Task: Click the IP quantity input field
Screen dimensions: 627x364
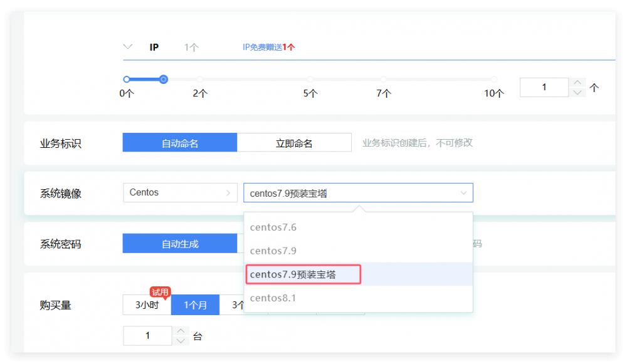Action: 544,87
